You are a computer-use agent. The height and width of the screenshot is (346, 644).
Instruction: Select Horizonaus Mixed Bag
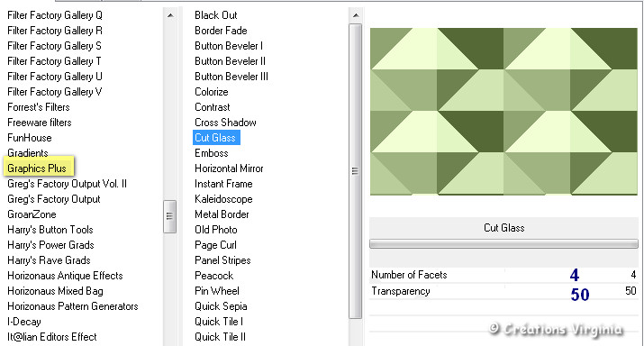click(55, 291)
